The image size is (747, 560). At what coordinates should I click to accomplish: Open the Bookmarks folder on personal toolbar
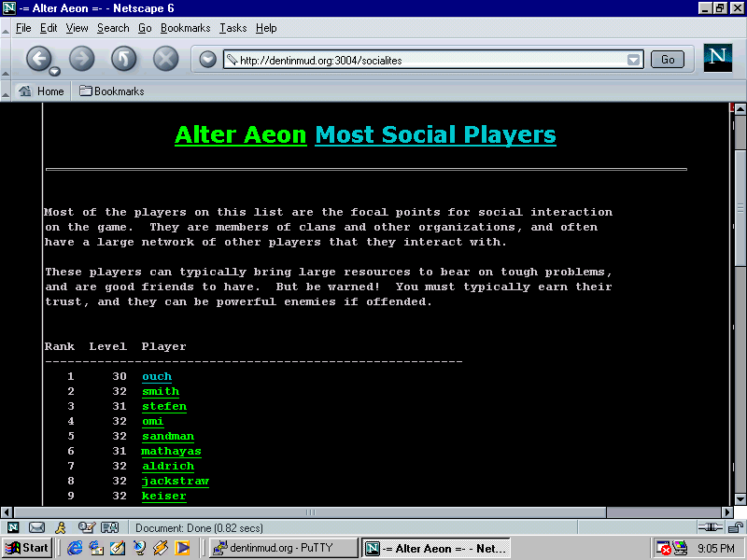tap(112, 91)
